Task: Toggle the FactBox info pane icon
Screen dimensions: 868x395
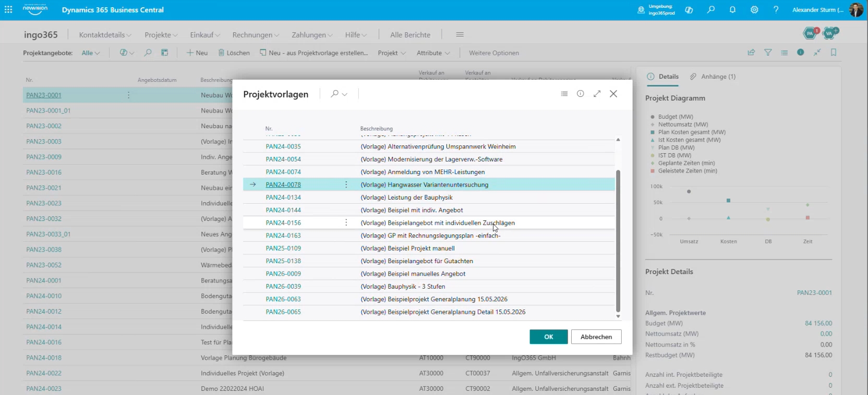Action: pyautogui.click(x=801, y=53)
